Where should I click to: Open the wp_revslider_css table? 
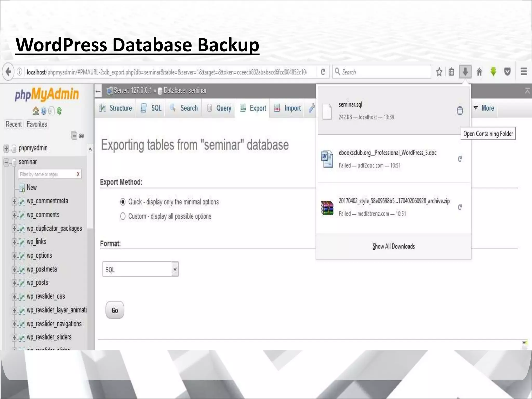[x=46, y=296]
